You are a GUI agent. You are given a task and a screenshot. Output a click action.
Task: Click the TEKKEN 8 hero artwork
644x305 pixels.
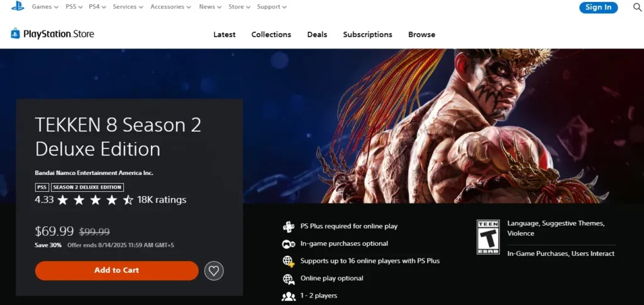(x=478, y=126)
